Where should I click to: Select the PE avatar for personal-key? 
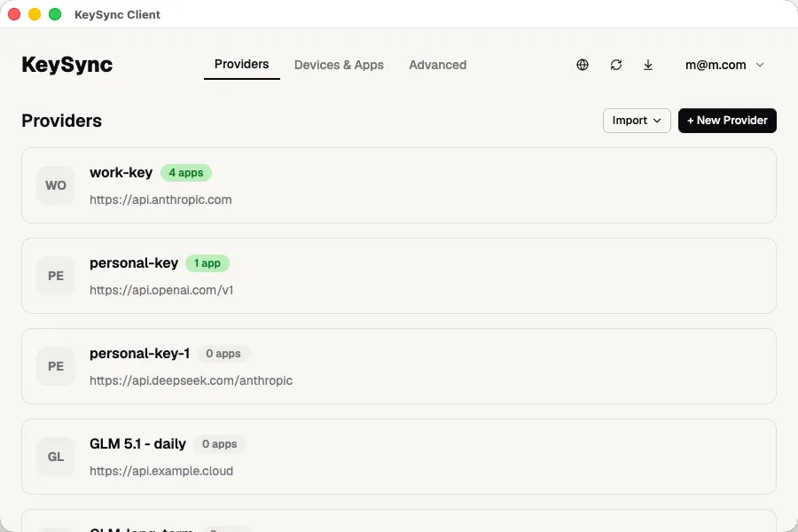(x=56, y=276)
